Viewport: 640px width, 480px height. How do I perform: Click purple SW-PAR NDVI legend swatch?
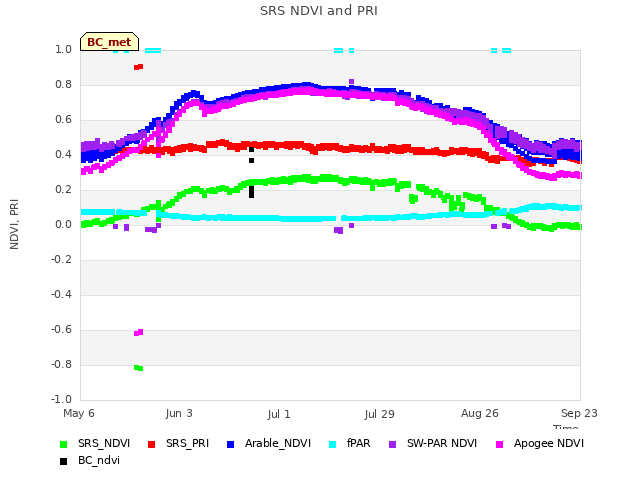tap(393, 444)
